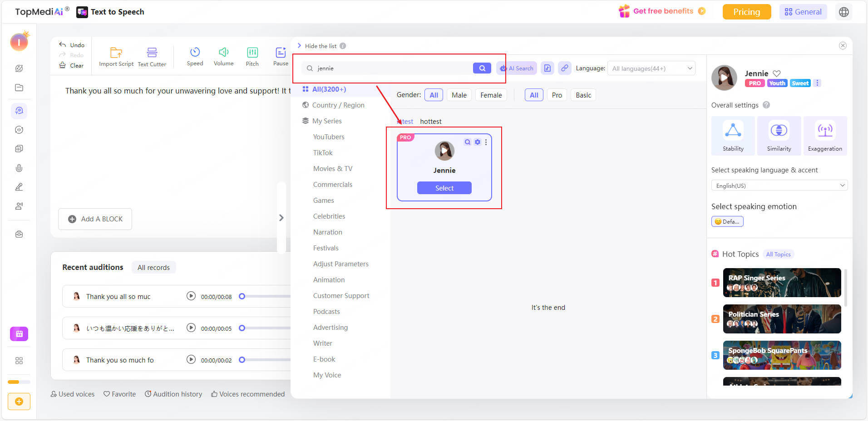Open All records link
868x421 pixels.
click(x=153, y=267)
